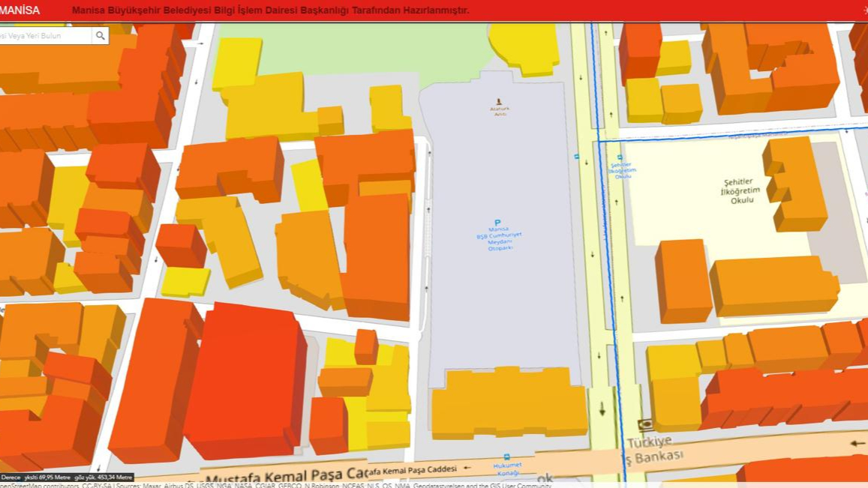Viewport: 868px width, 488px height.
Task: Click bus stop icon above Şehitler İlköğretim label
Action: click(x=620, y=157)
